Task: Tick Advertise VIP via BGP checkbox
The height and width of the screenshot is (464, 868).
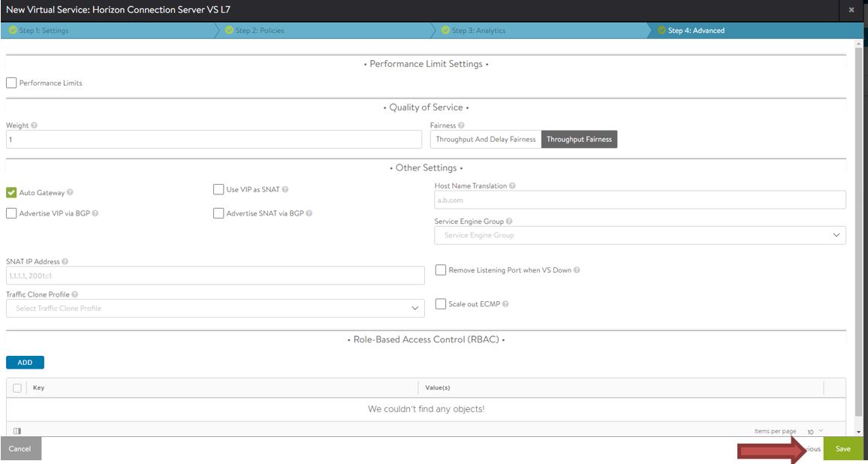Action: pos(11,213)
